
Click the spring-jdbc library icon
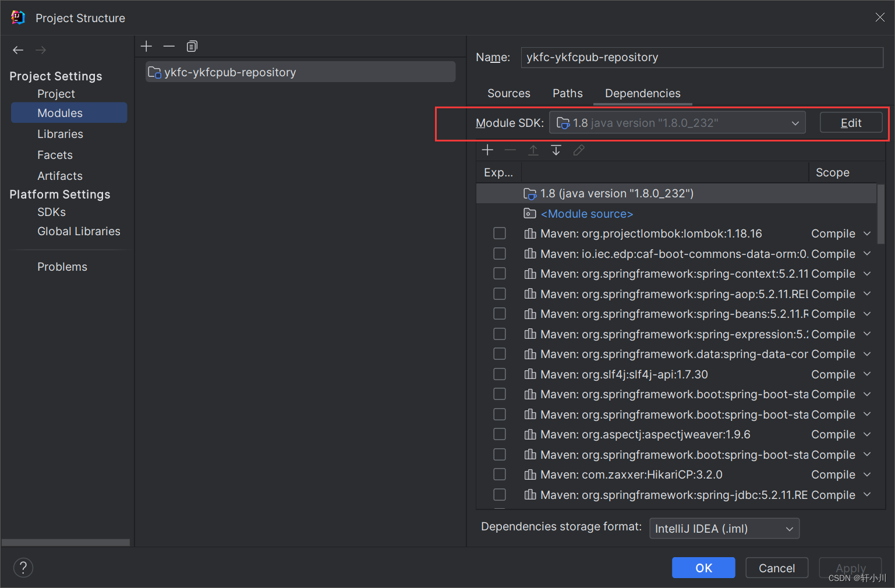pos(530,495)
